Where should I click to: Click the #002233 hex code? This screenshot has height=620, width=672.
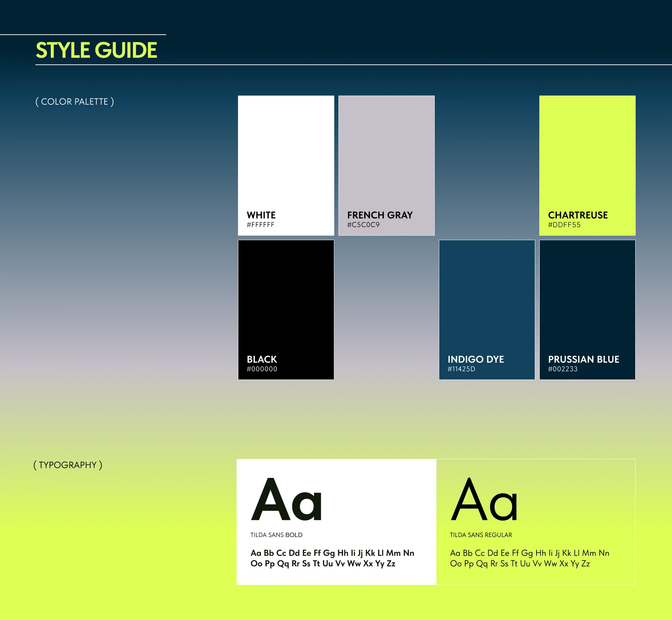[x=563, y=369]
